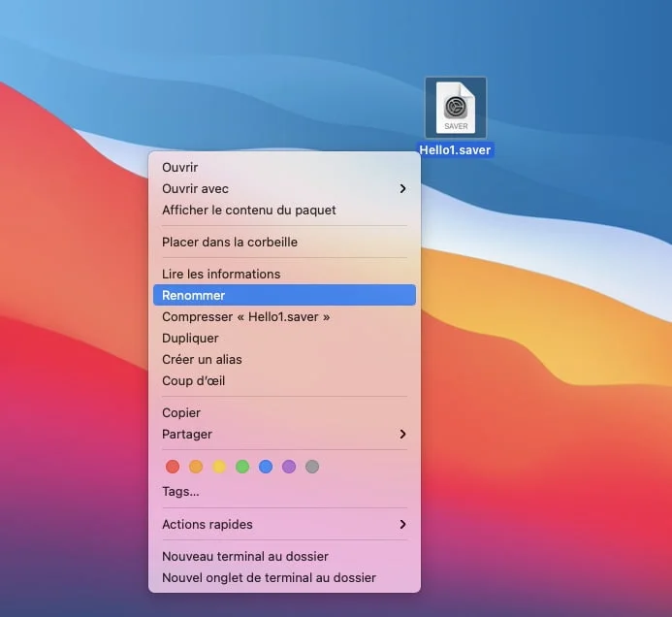This screenshot has width=672, height=617.
Task: Expand the "Actions rapides" submenu arrow
Action: 402,525
